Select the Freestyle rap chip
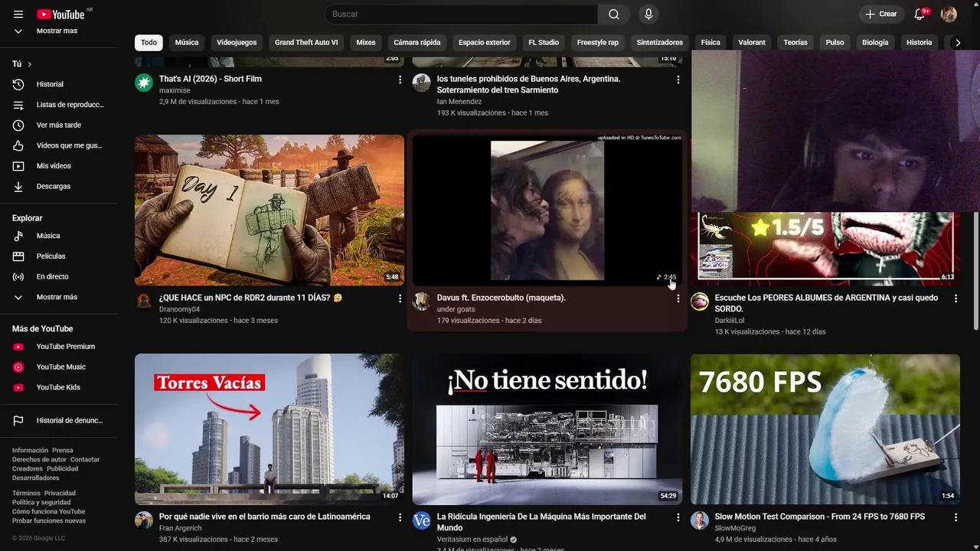 coord(598,43)
